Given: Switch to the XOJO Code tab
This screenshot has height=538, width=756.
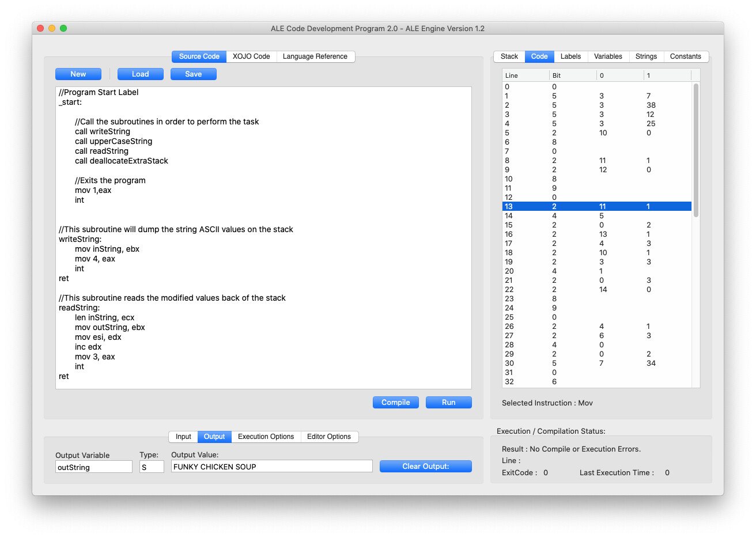Looking at the screenshot, I should point(251,56).
